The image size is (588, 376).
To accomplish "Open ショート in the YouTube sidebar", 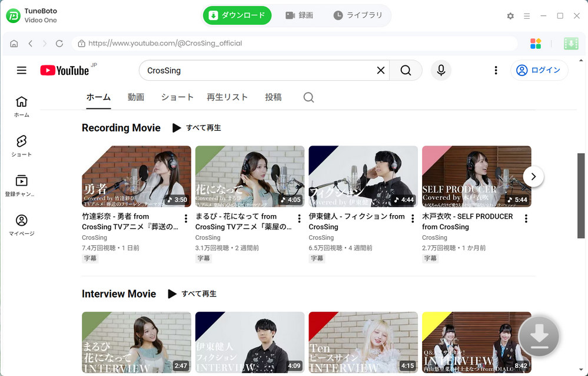I will [21, 146].
